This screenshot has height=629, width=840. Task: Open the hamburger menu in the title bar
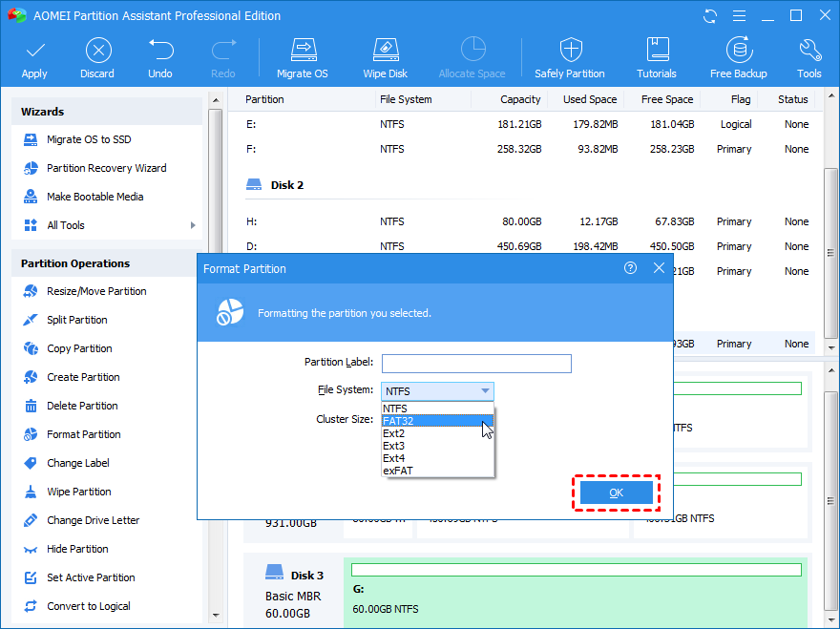pos(739,16)
